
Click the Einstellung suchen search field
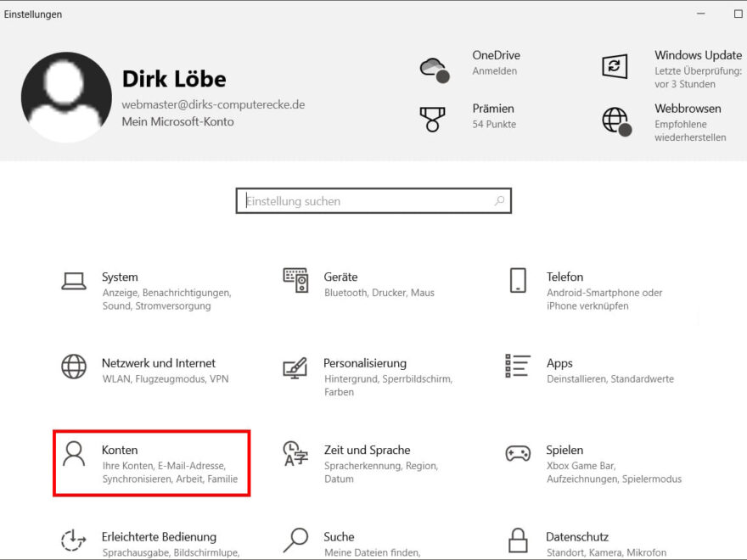click(x=373, y=201)
